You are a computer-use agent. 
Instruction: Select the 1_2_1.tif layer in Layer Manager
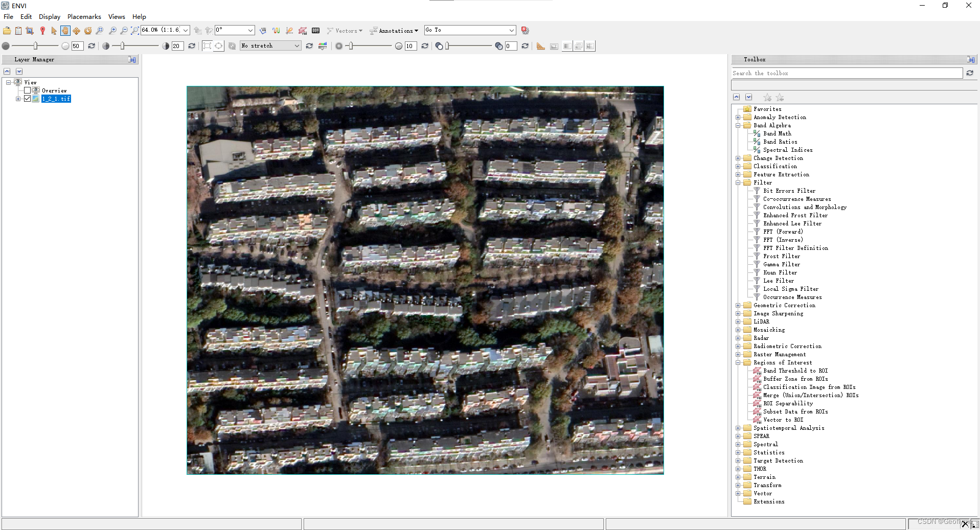pos(56,99)
